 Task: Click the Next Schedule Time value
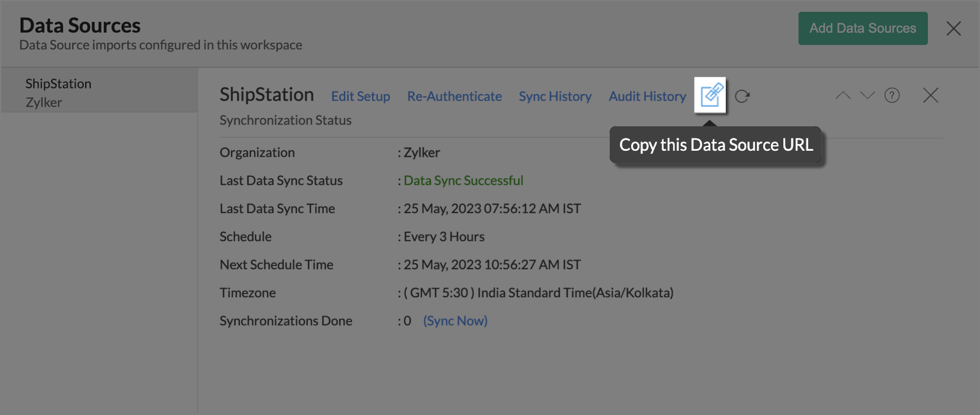coord(492,265)
